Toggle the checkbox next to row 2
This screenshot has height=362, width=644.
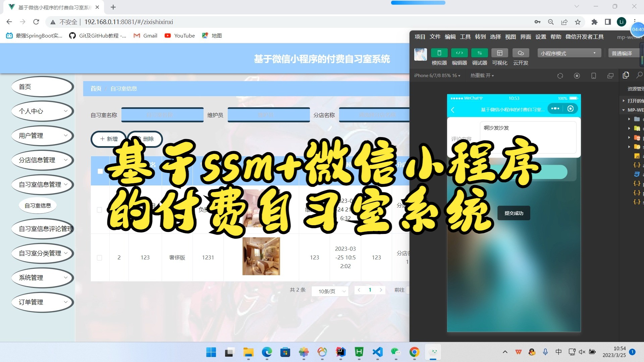[99, 257]
